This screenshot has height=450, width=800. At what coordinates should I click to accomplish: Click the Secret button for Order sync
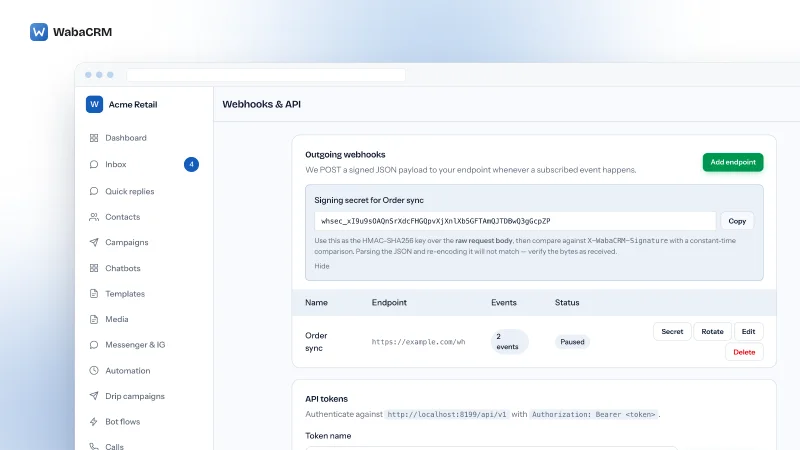(672, 332)
